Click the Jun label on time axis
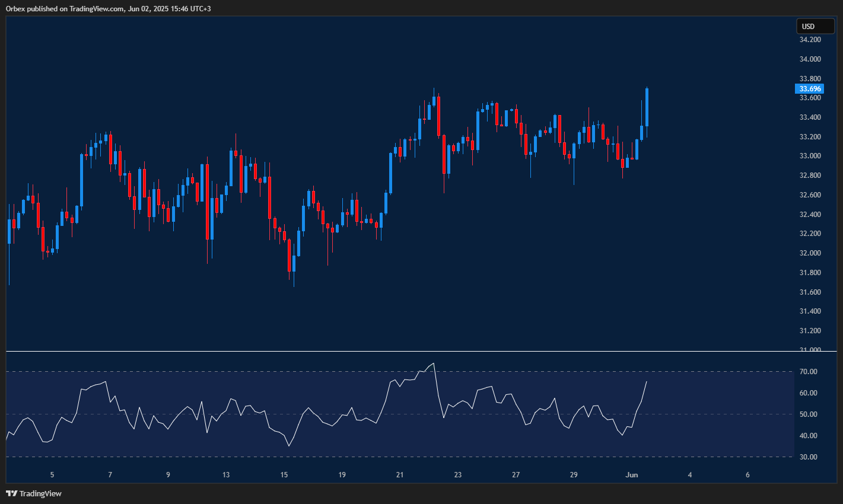This screenshot has width=843, height=504. (632, 475)
